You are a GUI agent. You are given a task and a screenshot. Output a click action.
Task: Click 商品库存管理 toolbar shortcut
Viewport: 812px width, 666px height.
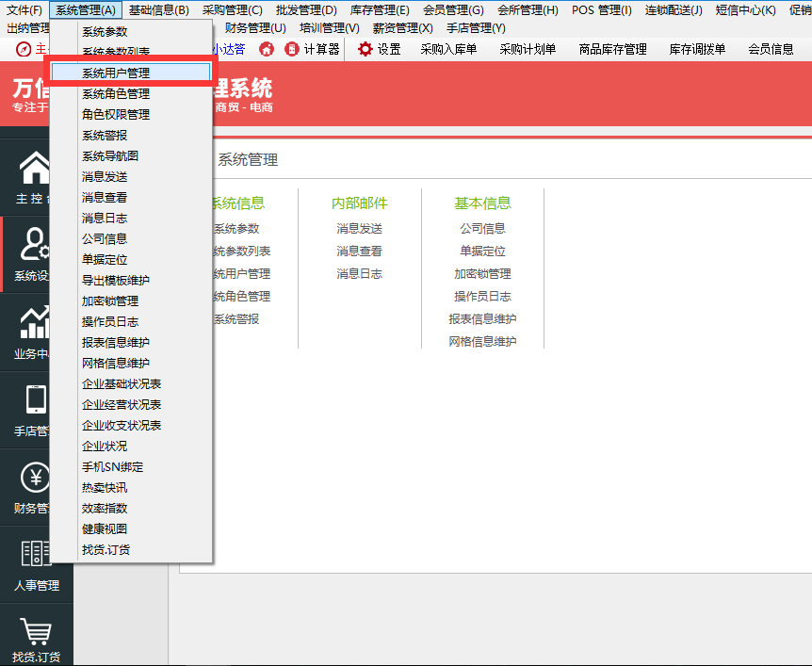point(613,49)
